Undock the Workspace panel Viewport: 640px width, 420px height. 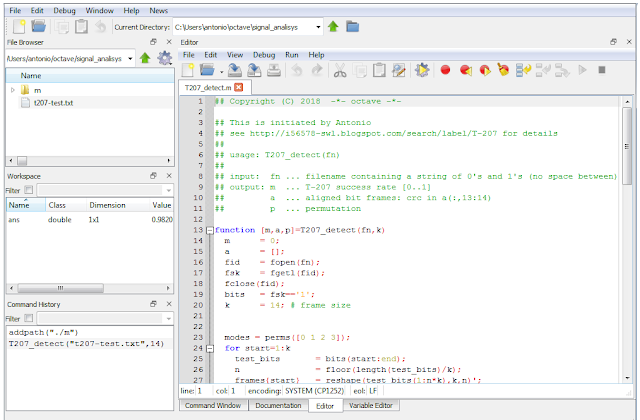coord(153,176)
